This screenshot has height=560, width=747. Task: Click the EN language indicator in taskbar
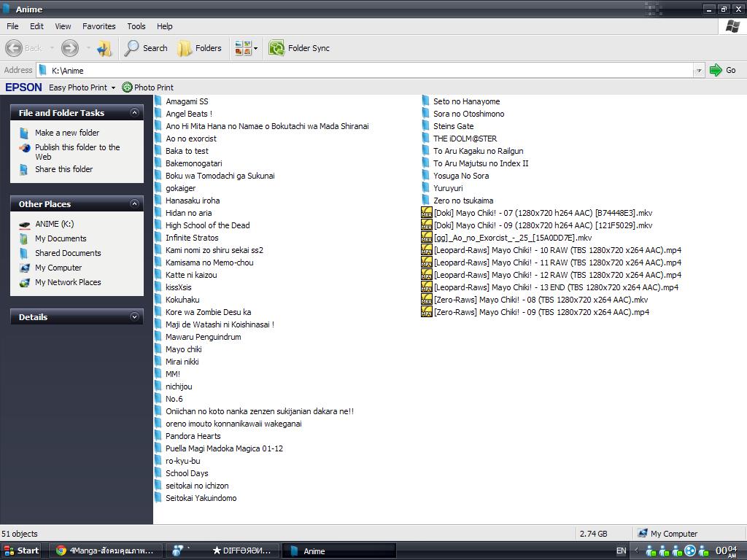coord(622,551)
